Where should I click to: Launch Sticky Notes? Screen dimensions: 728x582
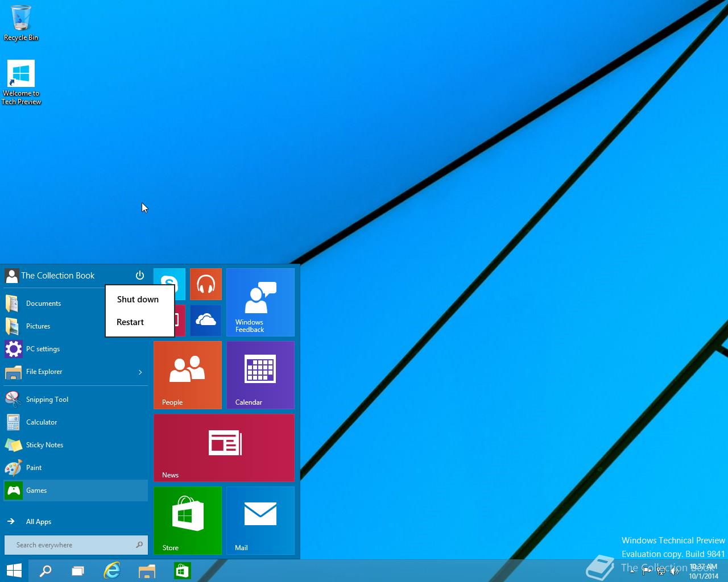(x=76, y=445)
